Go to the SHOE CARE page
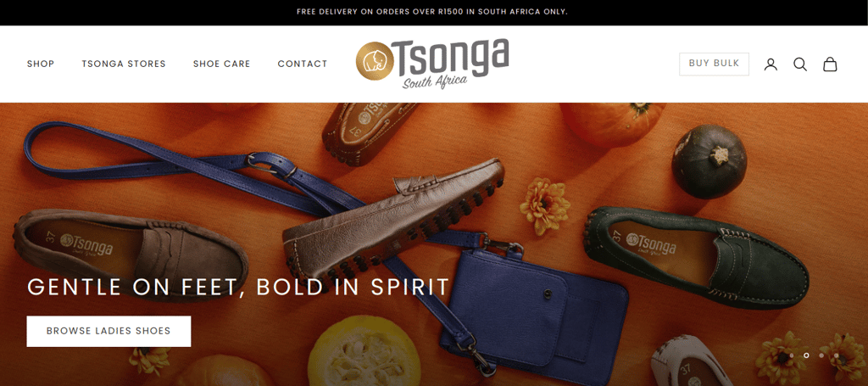 click(x=221, y=64)
